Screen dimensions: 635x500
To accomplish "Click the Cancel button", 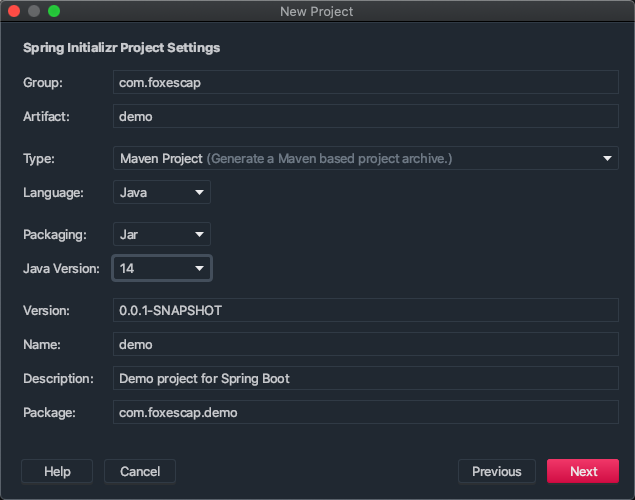I will (140, 471).
